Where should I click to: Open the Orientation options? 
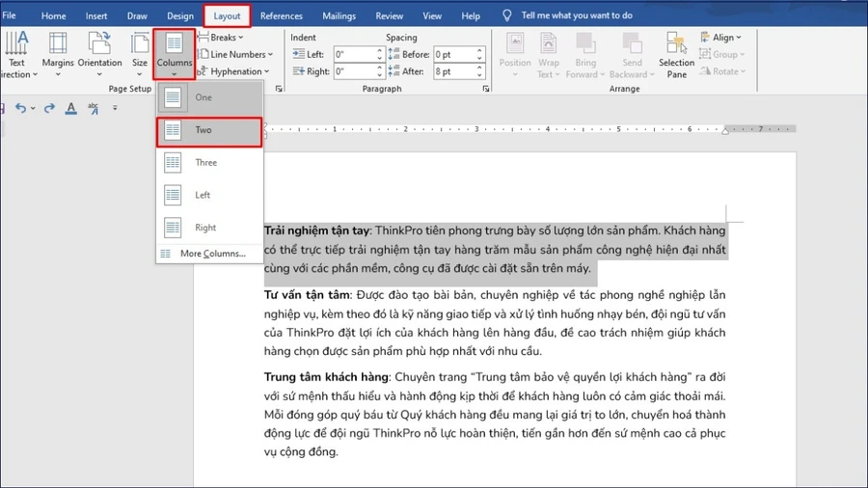(99, 54)
